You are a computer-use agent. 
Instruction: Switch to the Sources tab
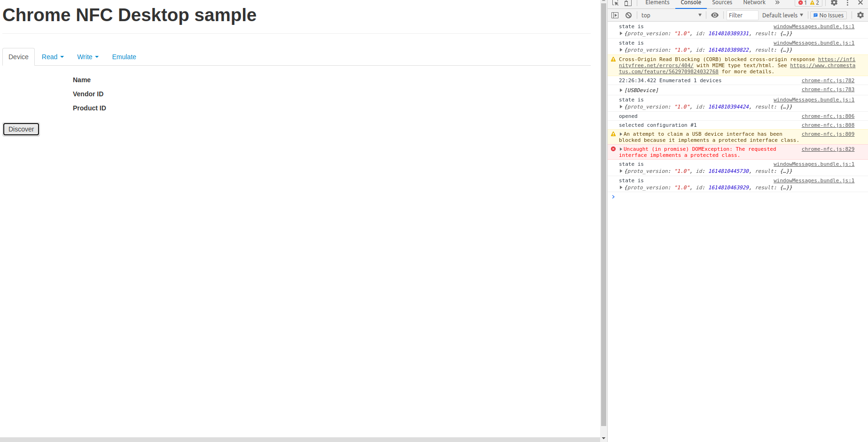(722, 3)
